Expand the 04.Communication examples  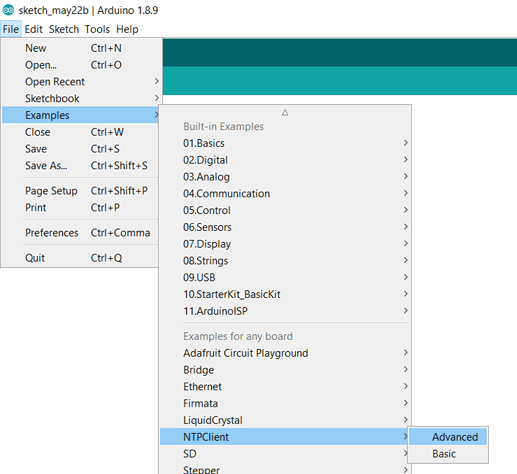point(285,194)
